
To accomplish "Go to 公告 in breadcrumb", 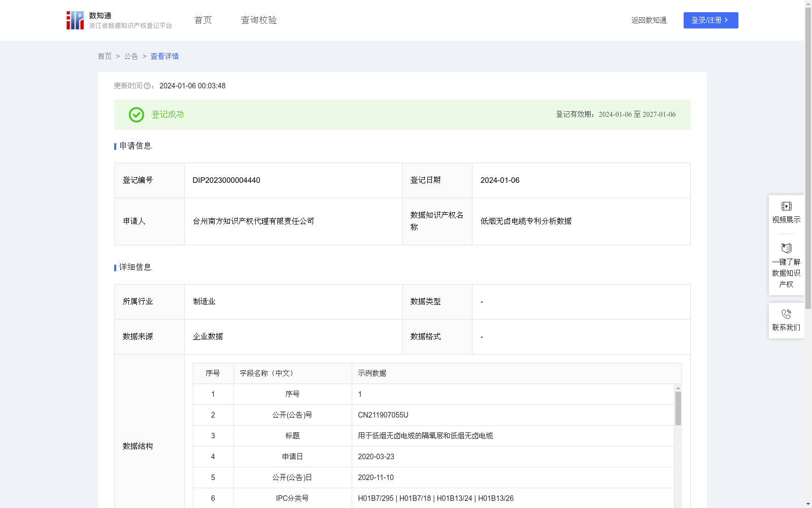I will [131, 56].
